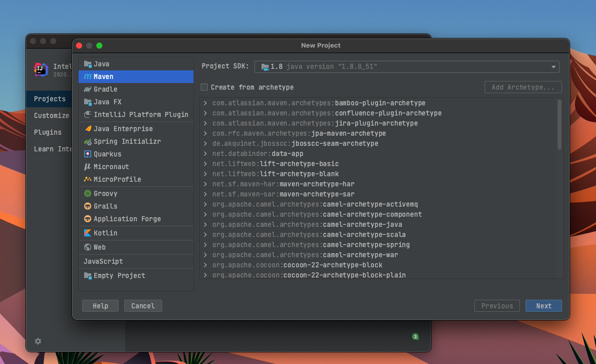Image resolution: width=596 pixels, height=364 pixels.
Task: Expand camel-archetype-activemq entry
Action: point(205,204)
